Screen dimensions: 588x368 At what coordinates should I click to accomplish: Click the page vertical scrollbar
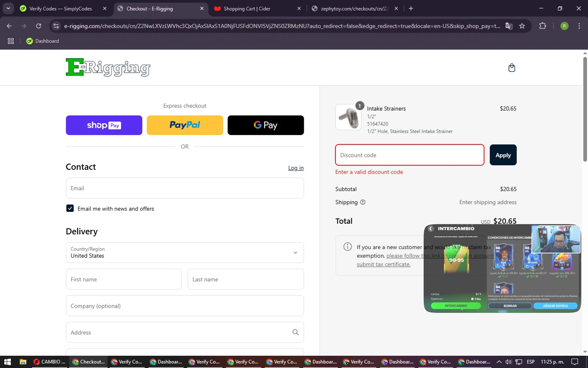coord(585,109)
